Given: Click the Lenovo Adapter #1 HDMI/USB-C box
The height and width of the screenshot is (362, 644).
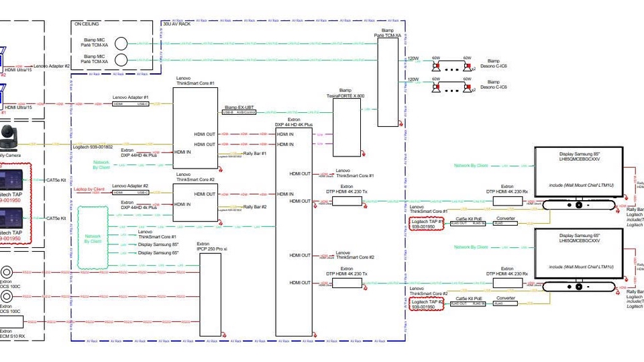Looking at the screenshot, I should click(x=131, y=104).
